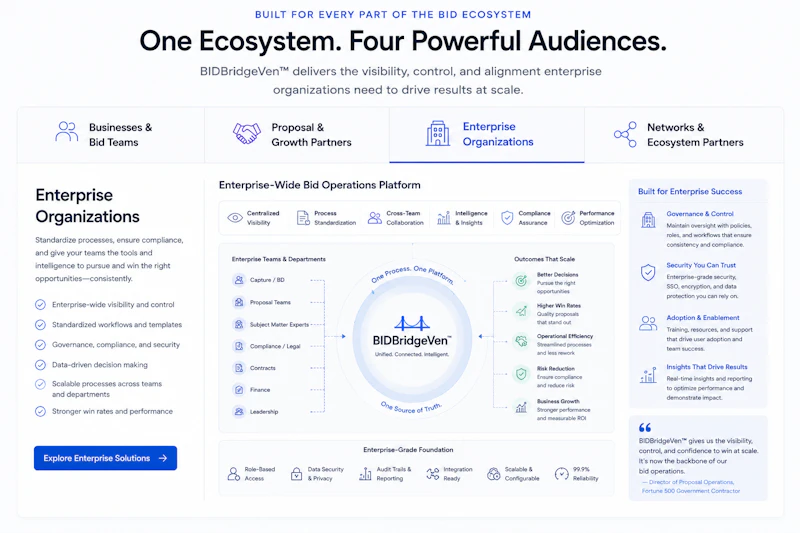Click the Enterprise Teams & Departments label
Viewport: 800px width, 533px height.
(x=279, y=259)
